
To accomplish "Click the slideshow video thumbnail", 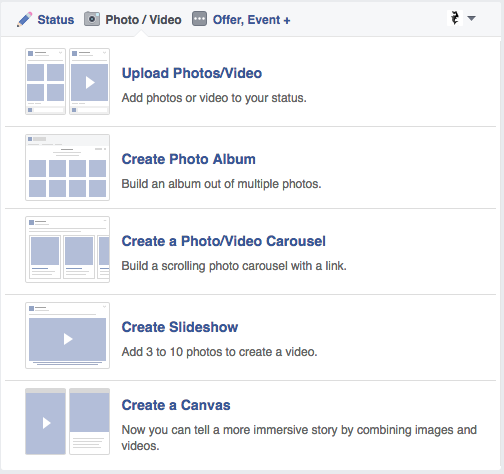I will point(67,335).
